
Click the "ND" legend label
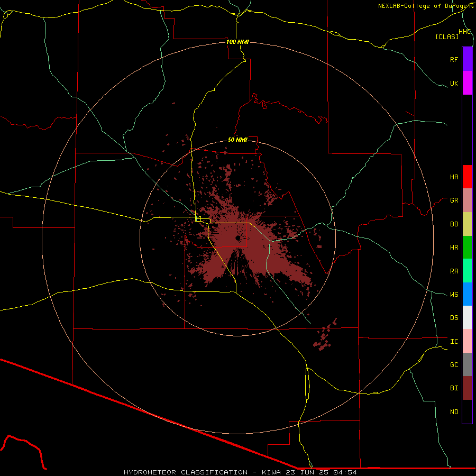point(454,412)
